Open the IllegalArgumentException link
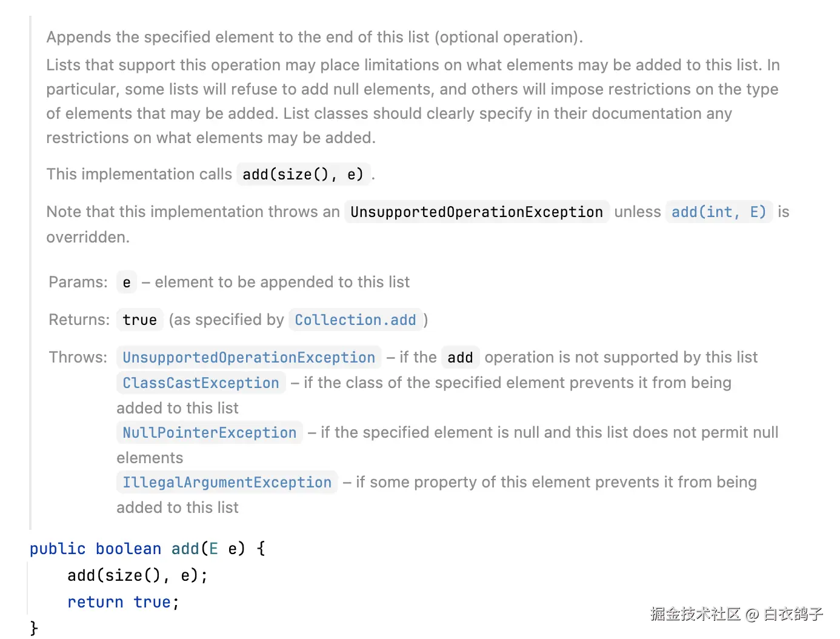Screen dimensions: 840x639 coord(227,483)
